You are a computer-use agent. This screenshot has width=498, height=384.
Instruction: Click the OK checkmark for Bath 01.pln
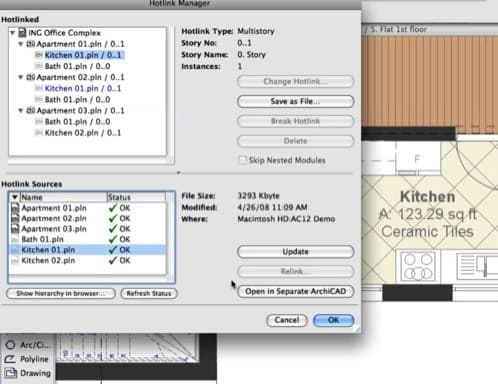tap(113, 239)
